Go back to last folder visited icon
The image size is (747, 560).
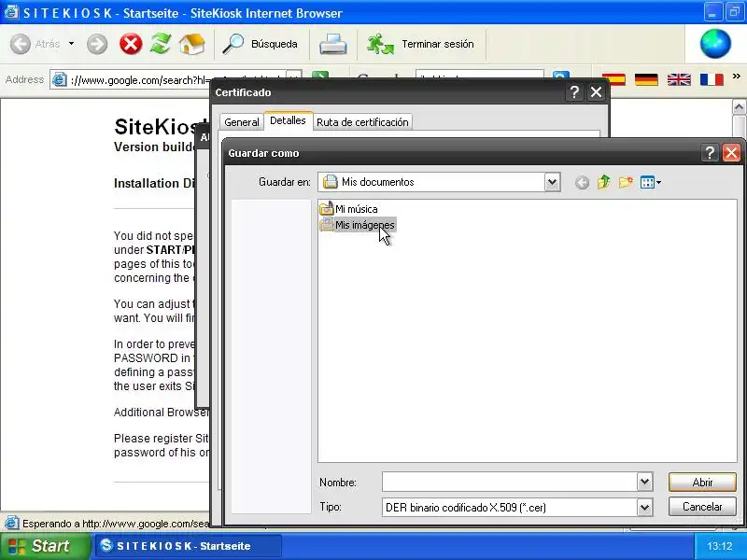pyautogui.click(x=582, y=182)
